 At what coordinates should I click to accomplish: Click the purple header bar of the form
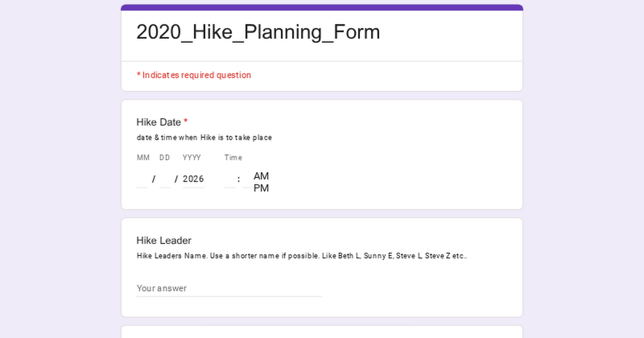click(322, 6)
